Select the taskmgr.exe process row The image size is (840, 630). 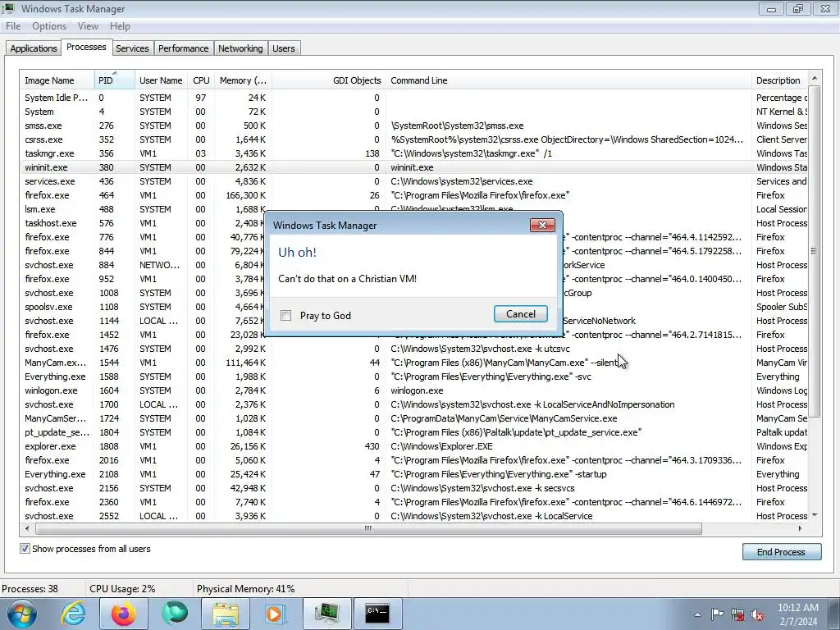click(x=413, y=153)
